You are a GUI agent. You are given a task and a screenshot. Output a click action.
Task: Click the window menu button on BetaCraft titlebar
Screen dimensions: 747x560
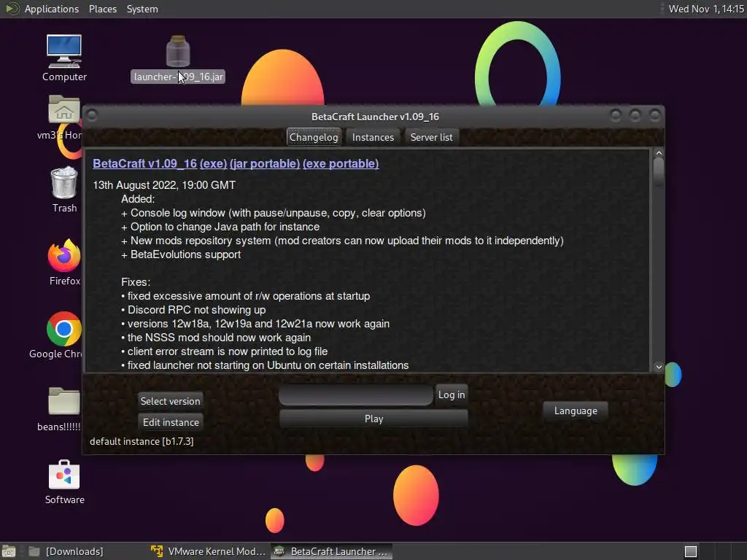coord(93,115)
